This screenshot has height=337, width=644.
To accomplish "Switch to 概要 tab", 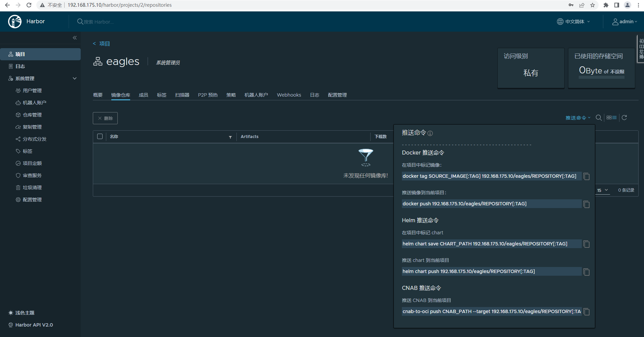I will click(98, 95).
